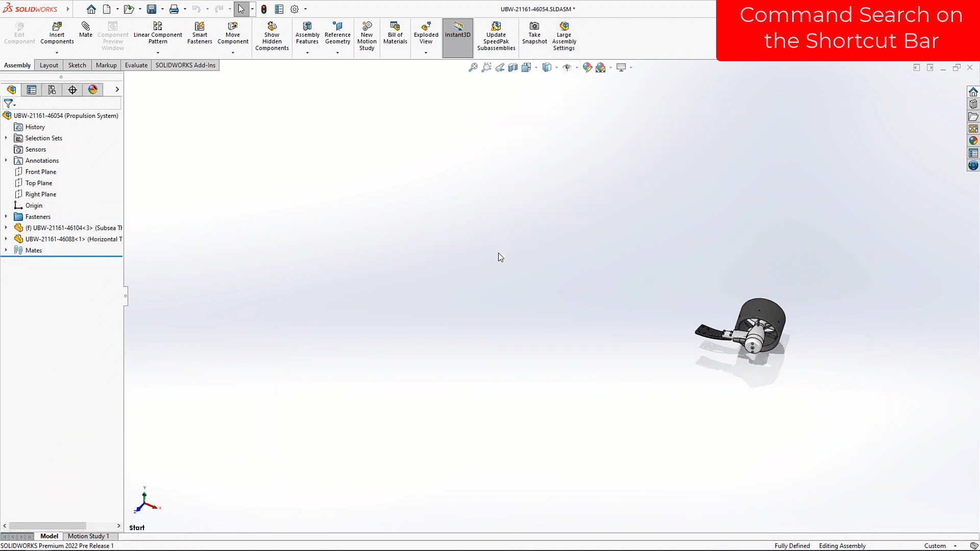
Task: Show more manager tabs chevron
Action: point(117,90)
